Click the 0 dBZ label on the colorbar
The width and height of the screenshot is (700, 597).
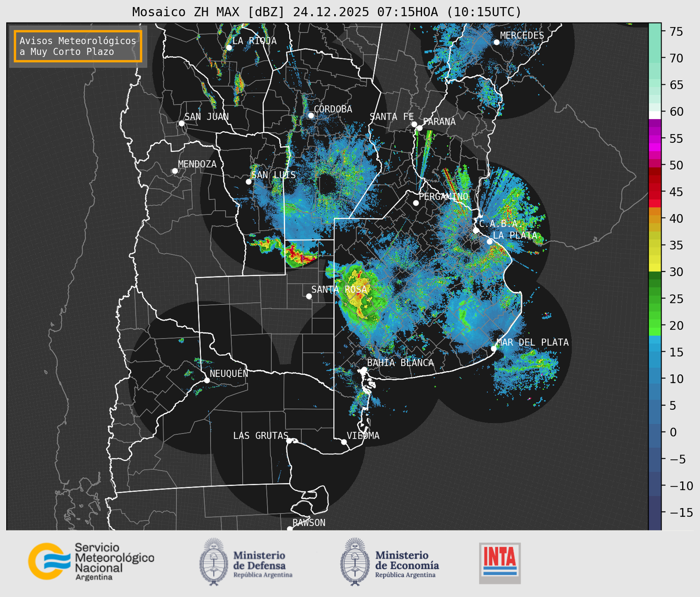[673, 432]
